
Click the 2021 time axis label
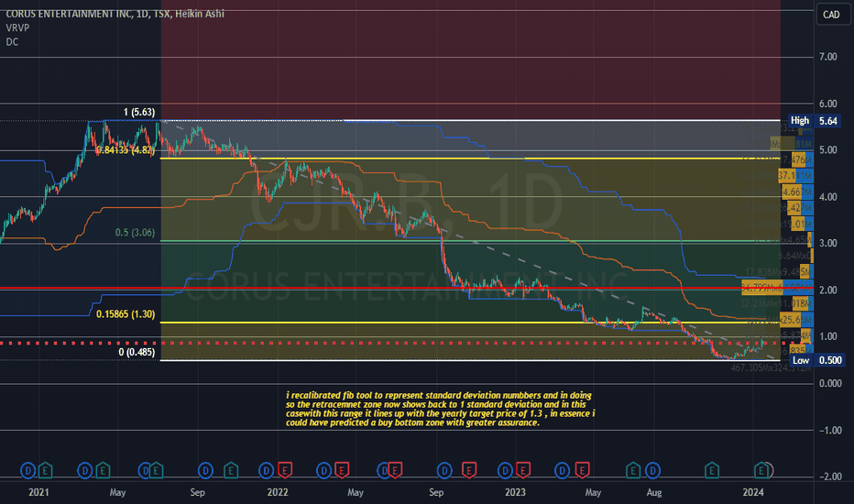click(x=38, y=493)
